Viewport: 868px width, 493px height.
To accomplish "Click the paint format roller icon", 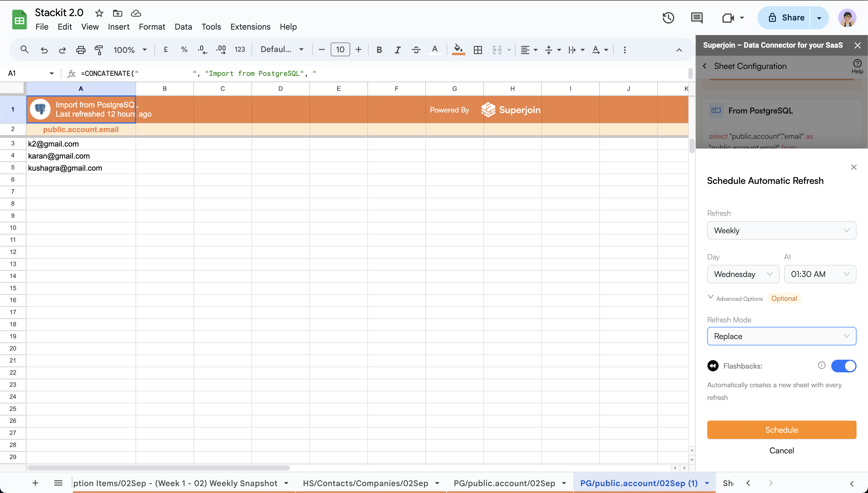I will click(x=99, y=50).
